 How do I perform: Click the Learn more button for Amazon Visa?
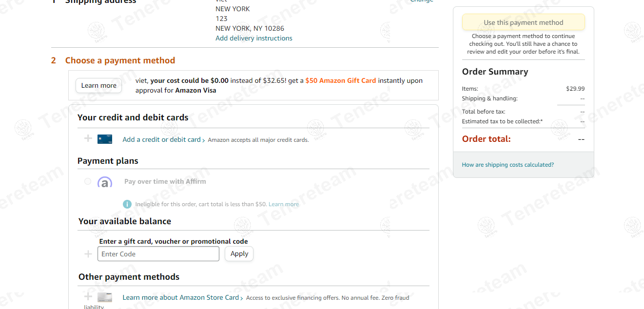pyautogui.click(x=99, y=85)
